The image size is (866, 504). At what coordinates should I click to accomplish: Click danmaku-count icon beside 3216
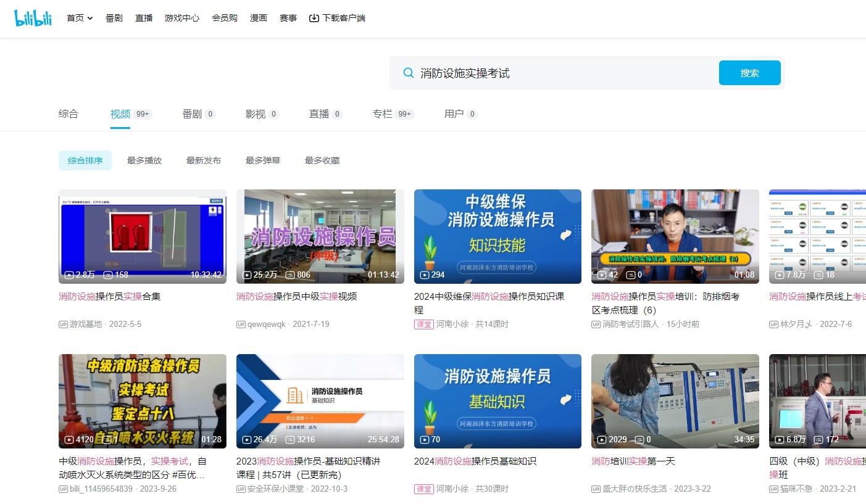(x=290, y=439)
